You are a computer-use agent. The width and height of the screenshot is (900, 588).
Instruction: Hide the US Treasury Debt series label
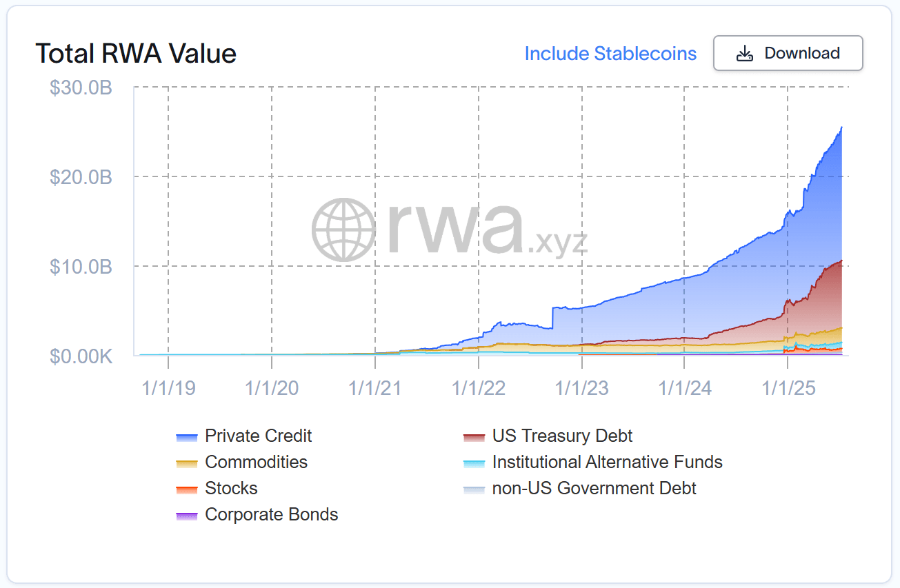point(562,436)
